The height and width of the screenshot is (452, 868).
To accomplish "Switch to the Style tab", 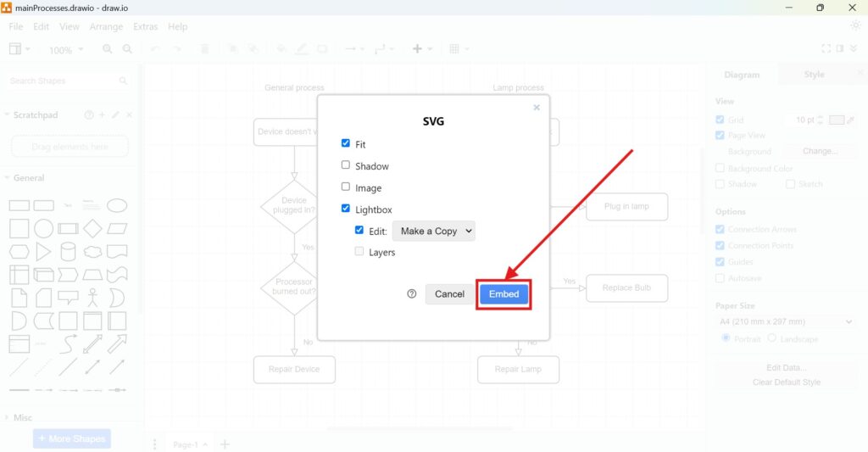I will tap(814, 75).
